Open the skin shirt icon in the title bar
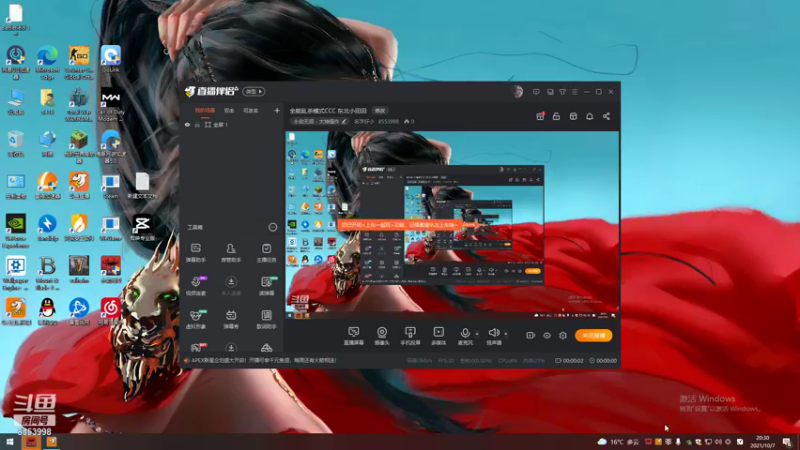Image resolution: width=800 pixels, height=450 pixels. 562,92
